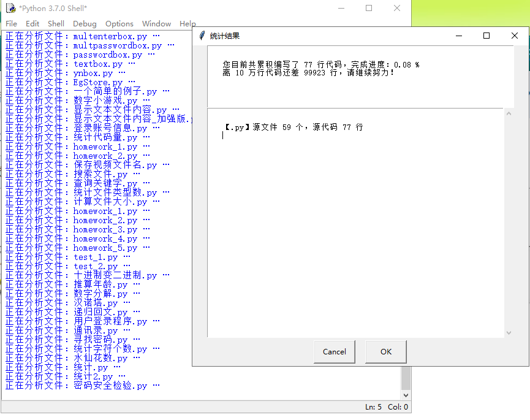Click the shell scrollbar's down arrow
The width and height of the screenshot is (530, 420).
pyautogui.click(x=405, y=395)
